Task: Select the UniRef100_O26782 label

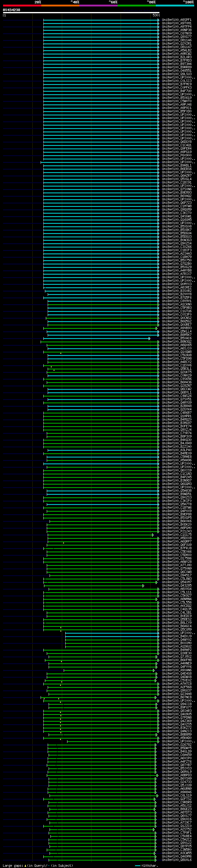Action: tap(176, 744)
